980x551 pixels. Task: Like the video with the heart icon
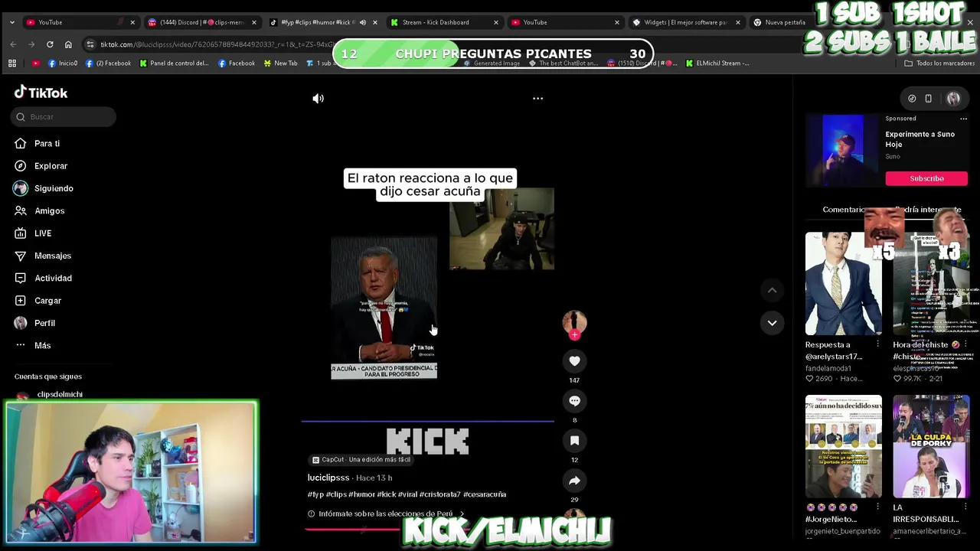point(574,361)
